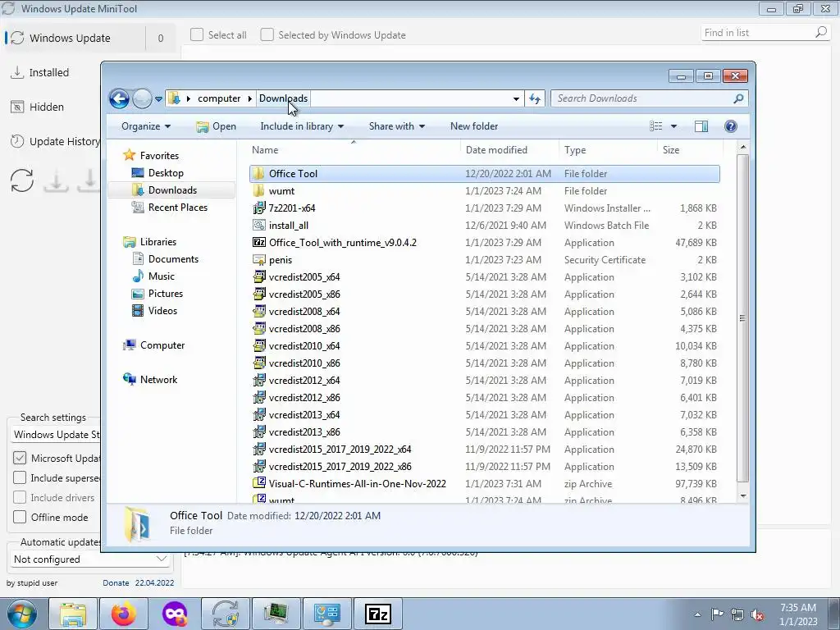840x630 pixels.
Task: Select Documents under Libraries
Action: [173, 259]
